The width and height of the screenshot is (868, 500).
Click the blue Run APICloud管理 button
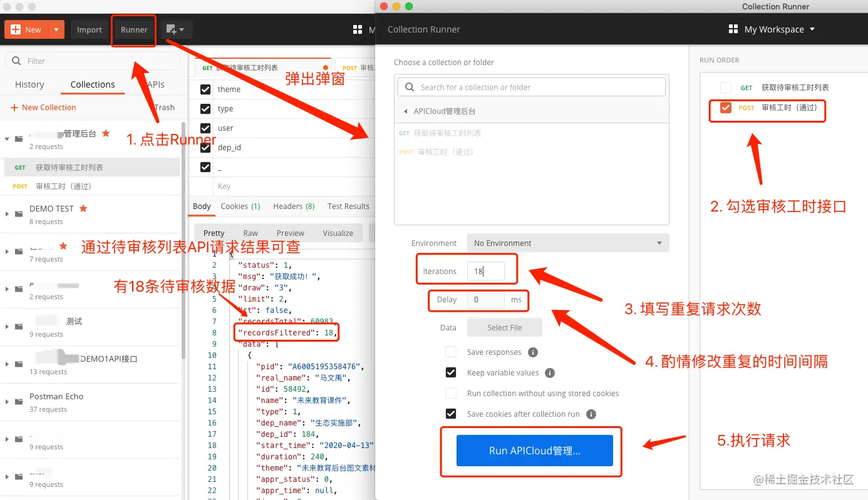coord(534,451)
